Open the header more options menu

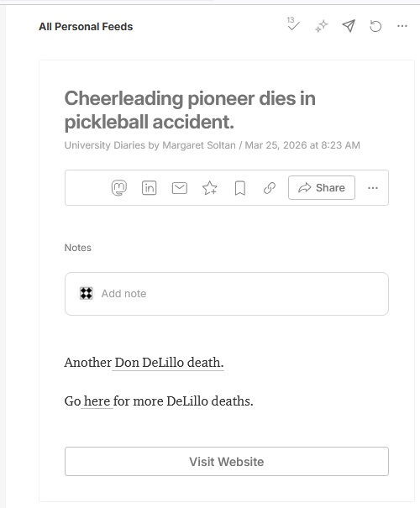tap(402, 26)
